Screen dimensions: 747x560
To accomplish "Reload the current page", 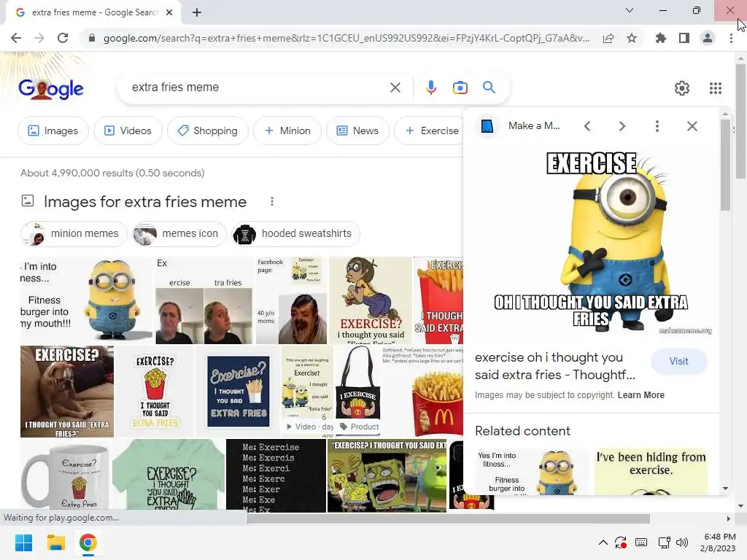I will [63, 38].
